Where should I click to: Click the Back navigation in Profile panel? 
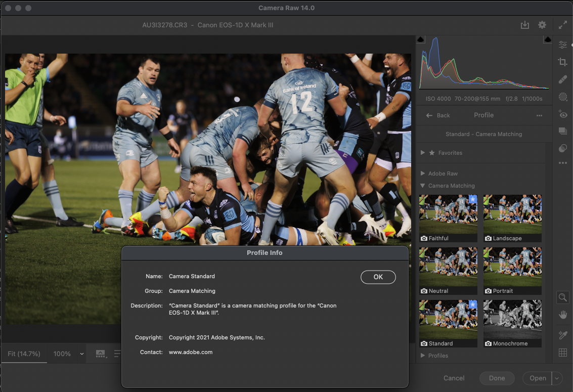[438, 115]
